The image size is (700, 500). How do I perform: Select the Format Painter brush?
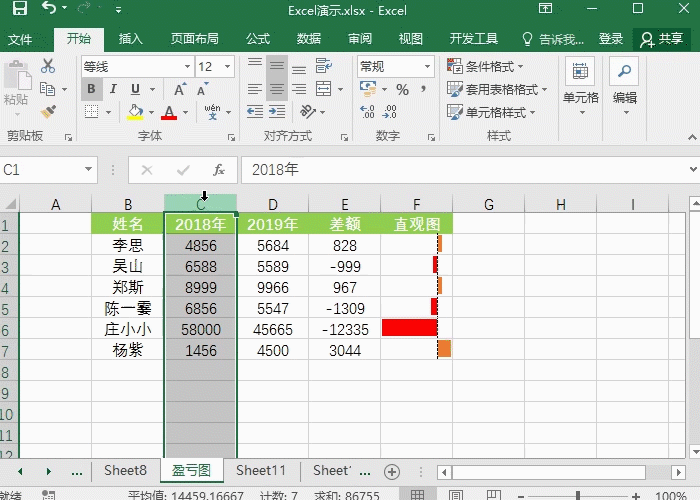[x=48, y=112]
